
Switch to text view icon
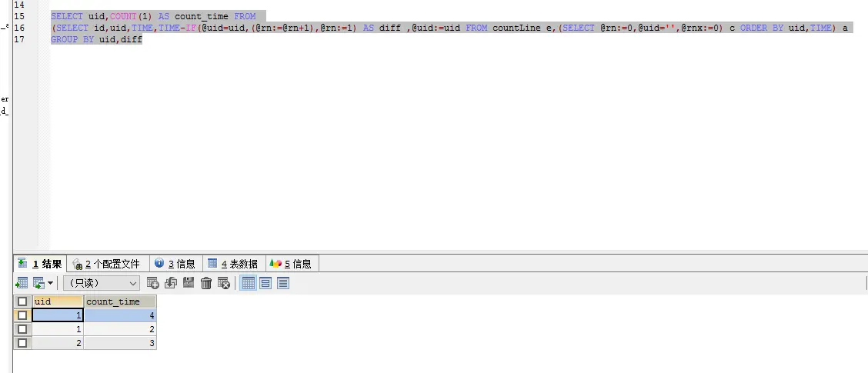pyautogui.click(x=283, y=283)
